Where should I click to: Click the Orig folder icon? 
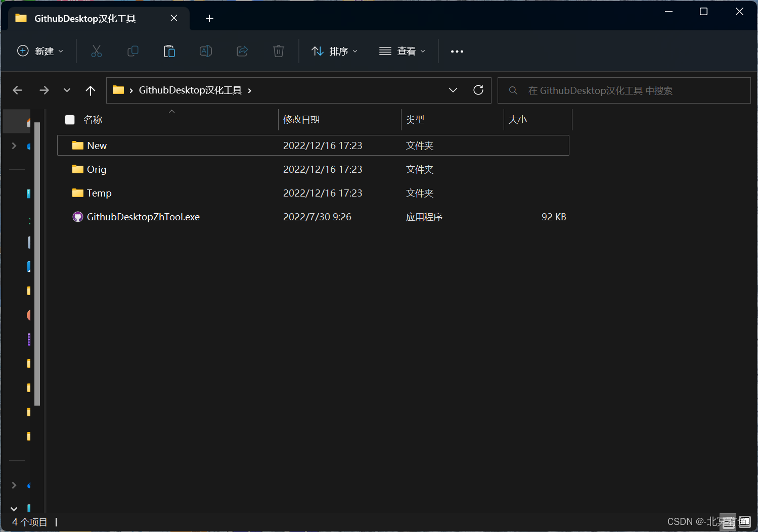click(x=78, y=169)
